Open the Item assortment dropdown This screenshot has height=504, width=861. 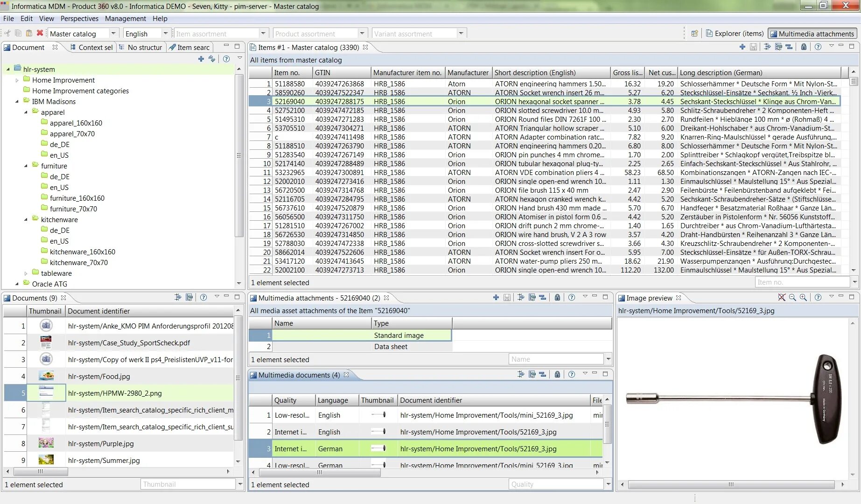tap(263, 33)
